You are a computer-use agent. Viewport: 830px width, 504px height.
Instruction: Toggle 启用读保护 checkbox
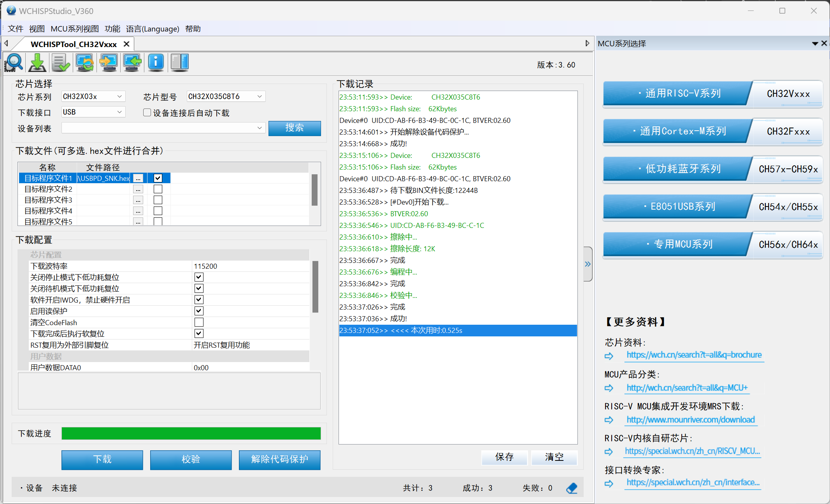[199, 311]
